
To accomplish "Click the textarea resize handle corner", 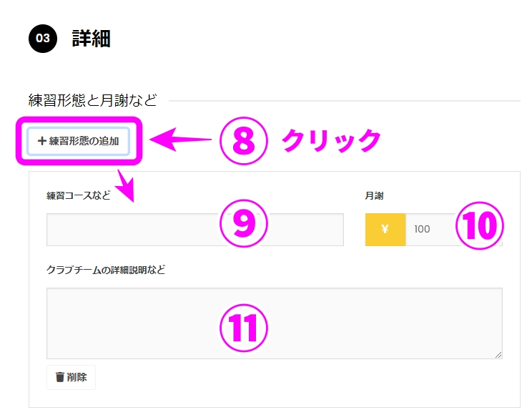I will [x=498, y=355].
